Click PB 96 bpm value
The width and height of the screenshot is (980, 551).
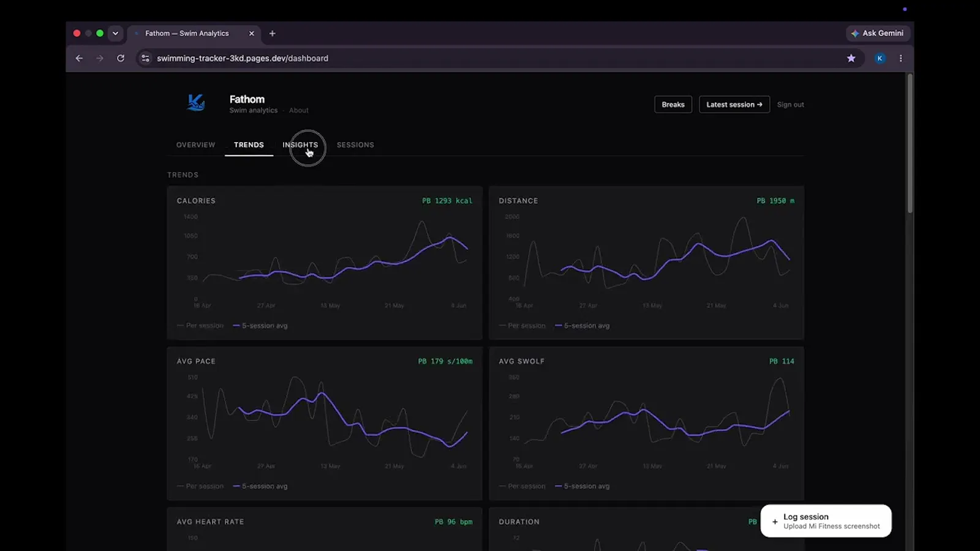[454, 522]
